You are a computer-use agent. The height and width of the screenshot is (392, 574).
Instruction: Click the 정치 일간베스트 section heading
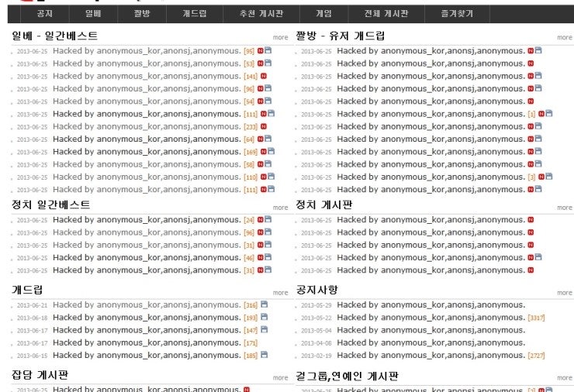(51, 205)
